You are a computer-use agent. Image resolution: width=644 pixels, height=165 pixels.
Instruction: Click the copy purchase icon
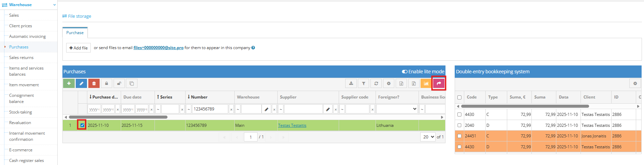point(132,84)
